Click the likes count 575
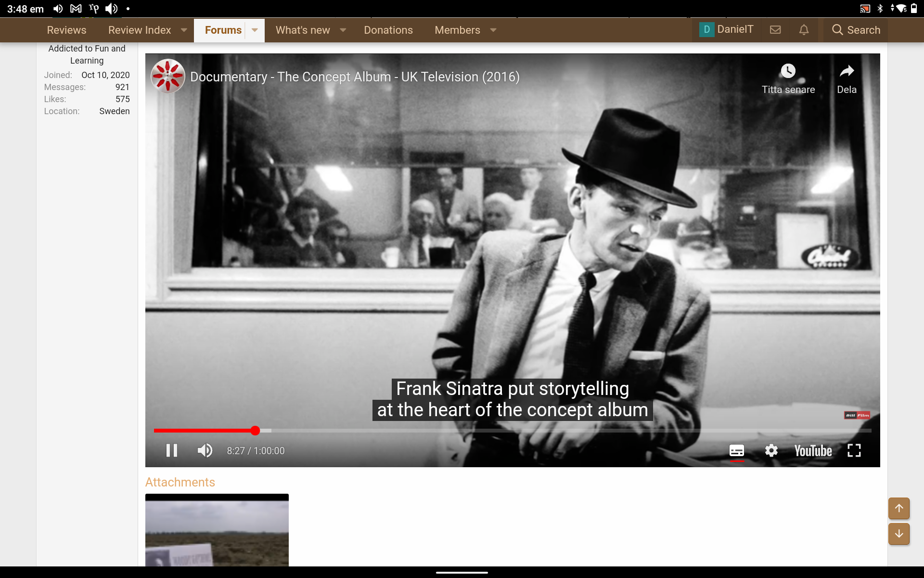924x578 pixels. (x=123, y=99)
